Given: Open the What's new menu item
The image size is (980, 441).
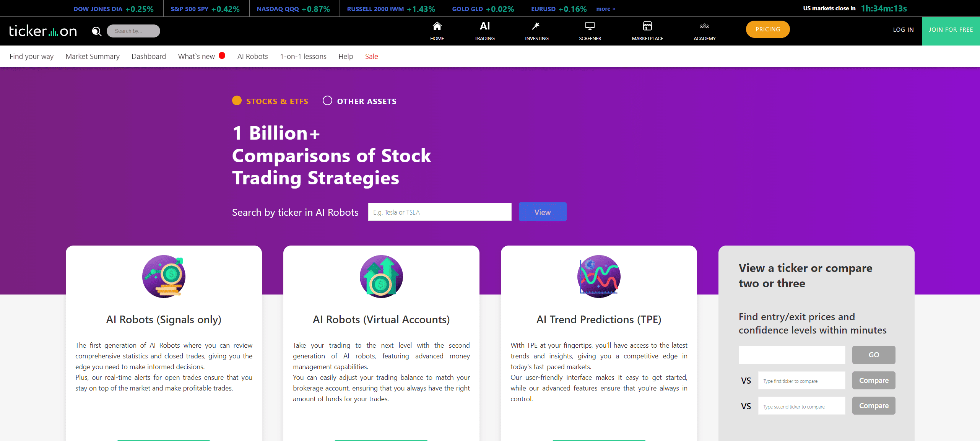Looking at the screenshot, I should [x=197, y=57].
